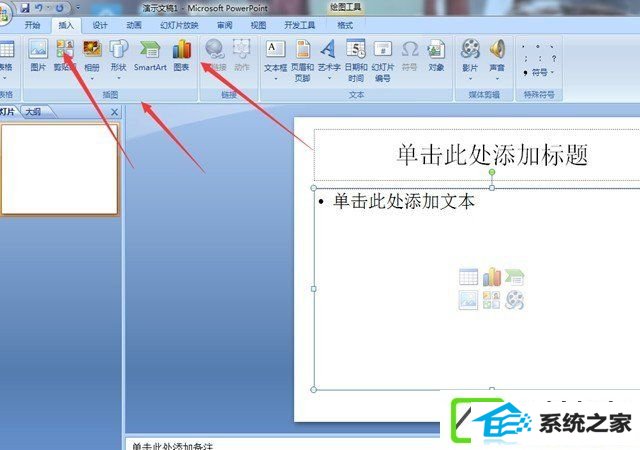Screen dimensions: 640x450
Task: Click the notes area 单击此处添加备注
Action: point(173,446)
